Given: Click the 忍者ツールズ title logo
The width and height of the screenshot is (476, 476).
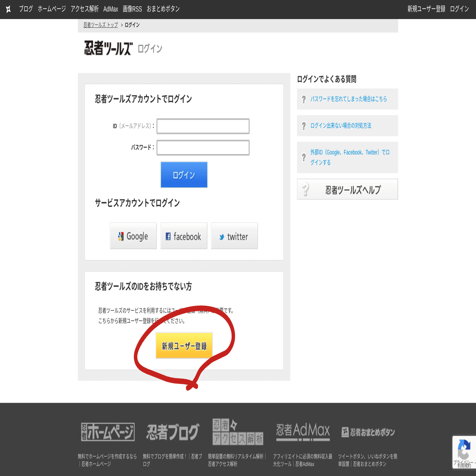Looking at the screenshot, I should coord(108,48).
